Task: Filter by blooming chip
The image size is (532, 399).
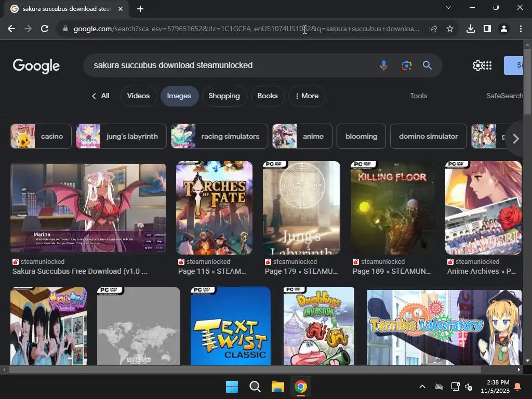Action: coord(361,136)
